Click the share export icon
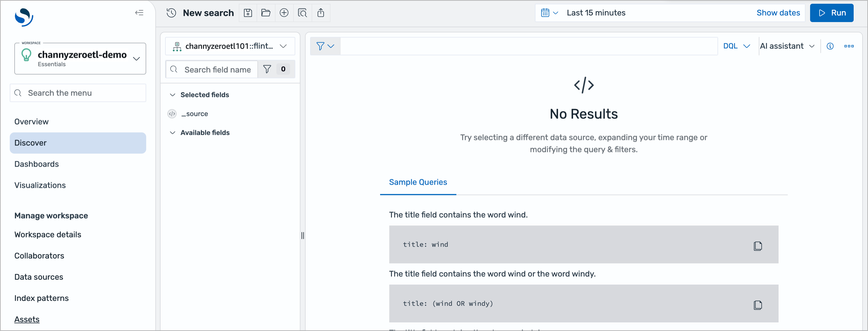 320,13
